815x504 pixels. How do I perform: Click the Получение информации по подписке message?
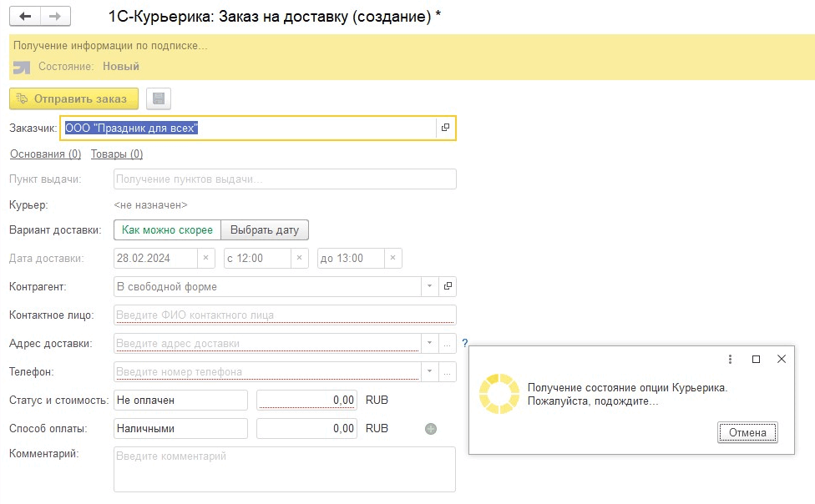tap(110, 46)
